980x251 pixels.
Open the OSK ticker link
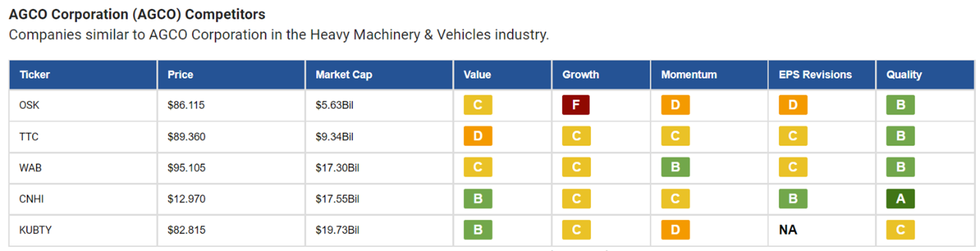29,106
